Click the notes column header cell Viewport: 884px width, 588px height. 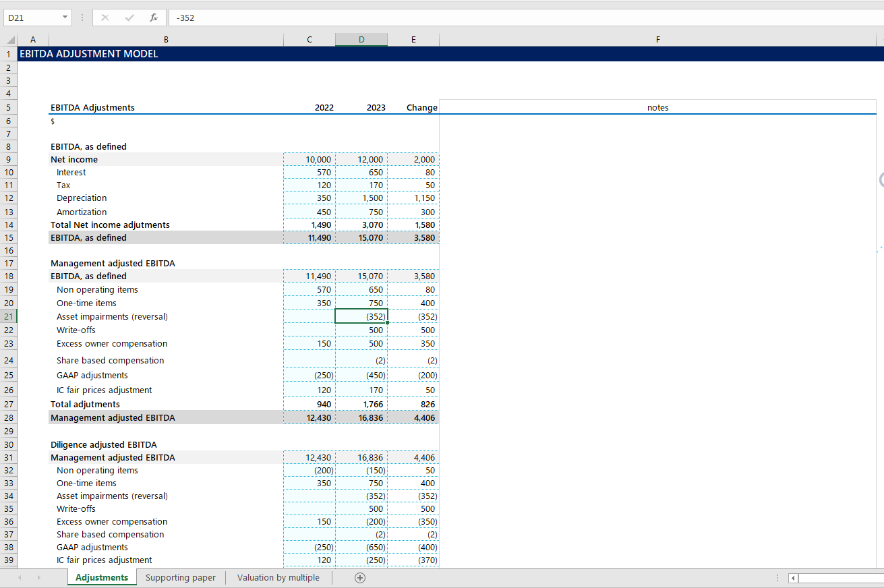point(657,107)
